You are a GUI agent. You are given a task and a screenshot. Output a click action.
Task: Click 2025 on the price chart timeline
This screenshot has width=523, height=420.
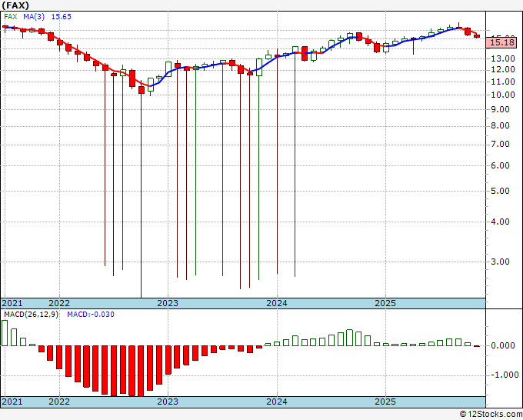pyautogui.click(x=385, y=303)
